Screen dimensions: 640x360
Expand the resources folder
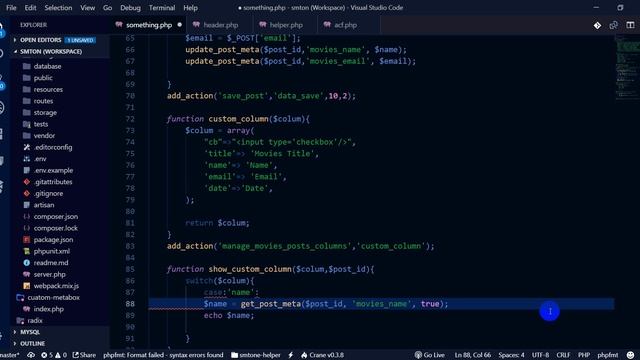[48, 89]
